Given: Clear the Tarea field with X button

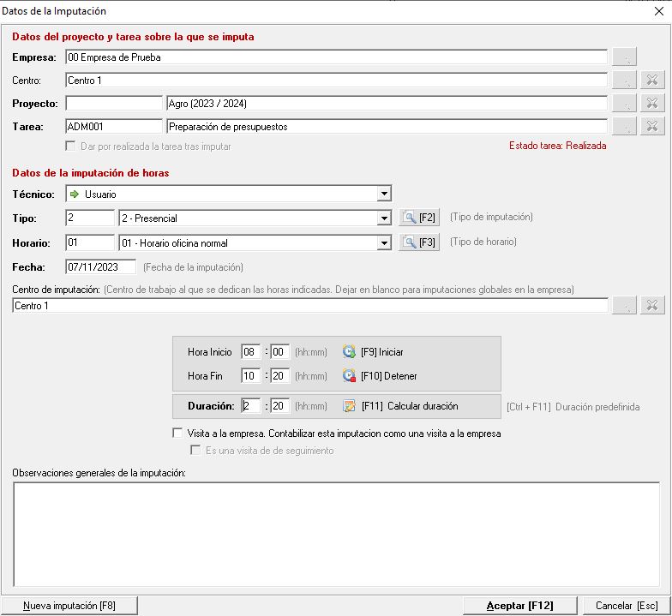Looking at the screenshot, I should [x=652, y=127].
